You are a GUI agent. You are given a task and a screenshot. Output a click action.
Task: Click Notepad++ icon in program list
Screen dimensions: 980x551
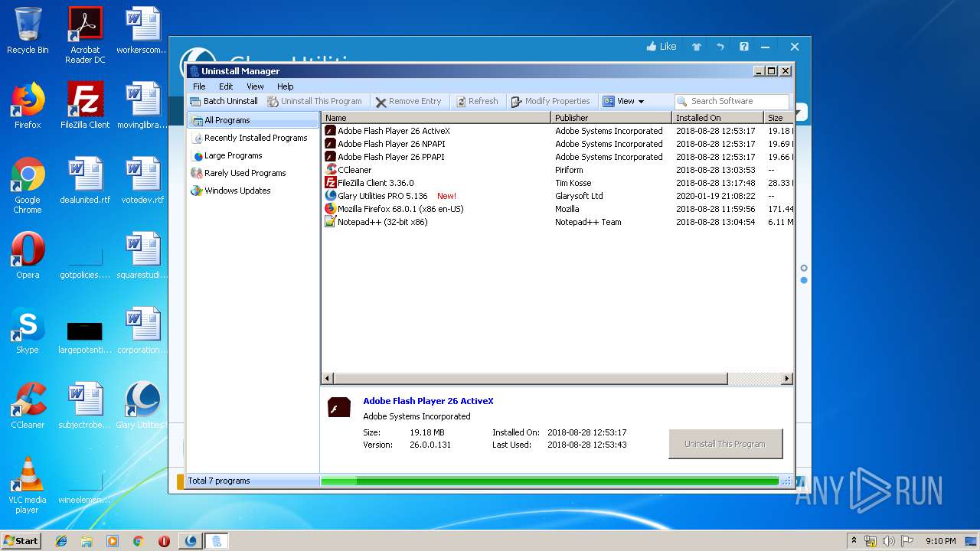pos(331,222)
